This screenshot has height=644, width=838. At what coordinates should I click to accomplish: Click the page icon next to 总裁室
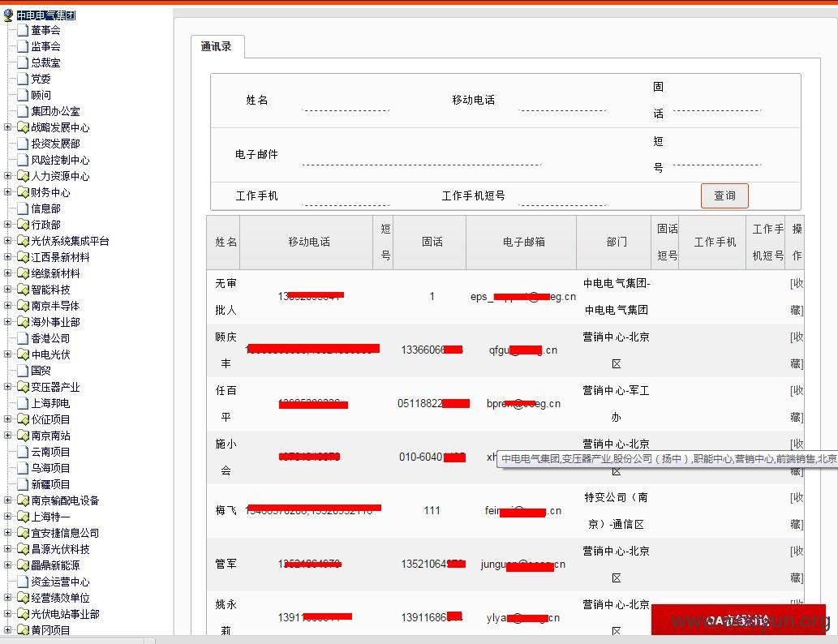point(23,62)
